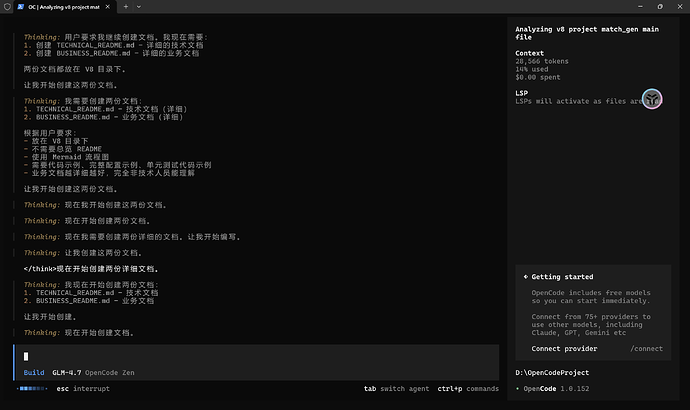This screenshot has height=410, width=690.
Task: Click the GLM-4.7 model name
Action: point(66,373)
